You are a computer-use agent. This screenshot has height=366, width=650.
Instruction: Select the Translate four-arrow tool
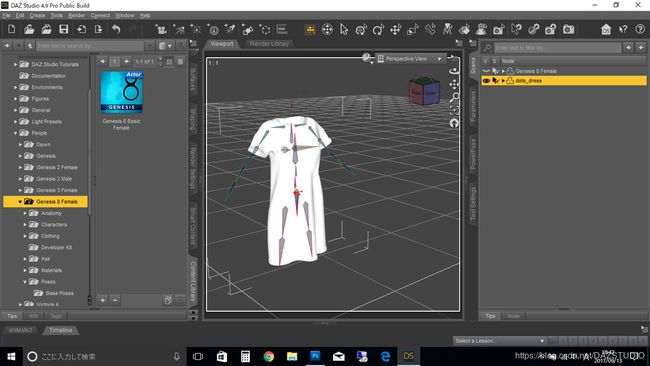pos(395,29)
